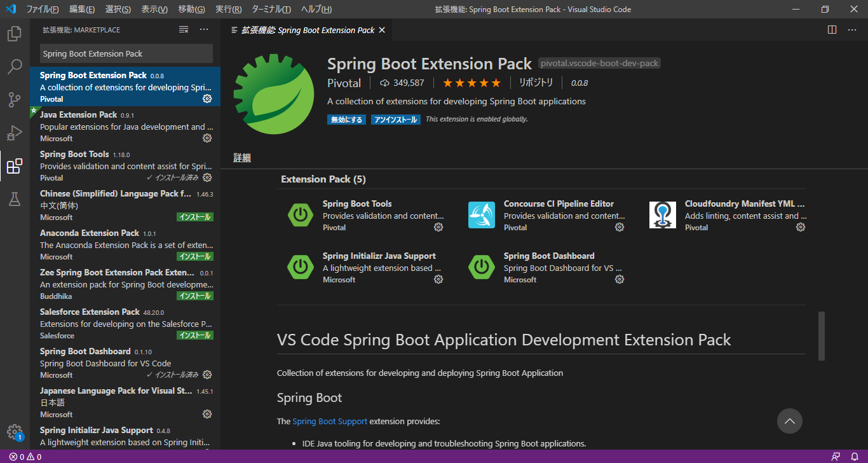Open extensions Views and More Actions menu
Screen dimensions: 868x463
click(204, 30)
